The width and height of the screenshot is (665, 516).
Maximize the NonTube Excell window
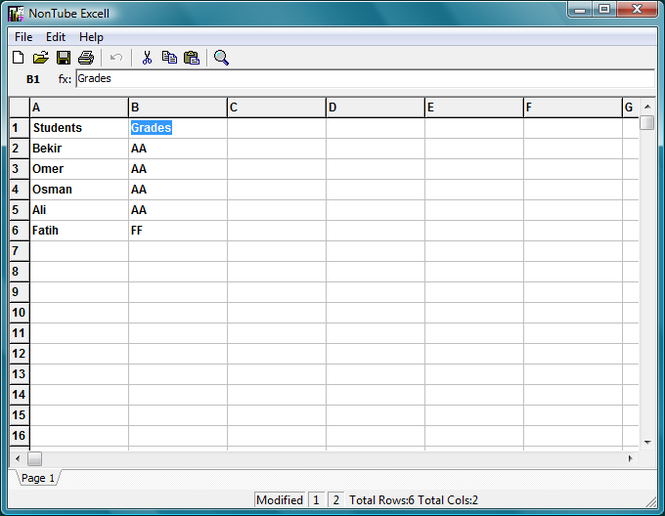tap(604, 9)
